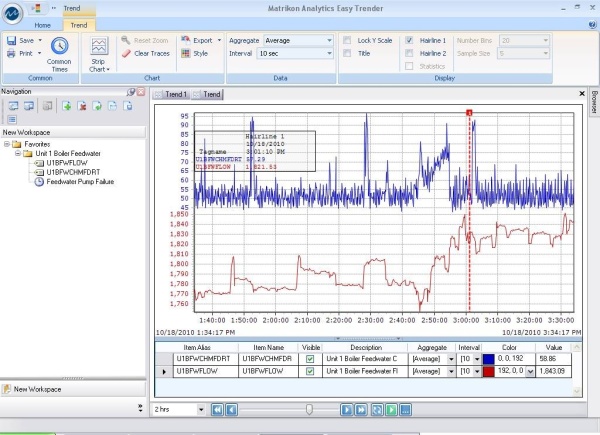Open the Sample Size dropdown
Screen dimensions: 600x435
click(x=546, y=54)
